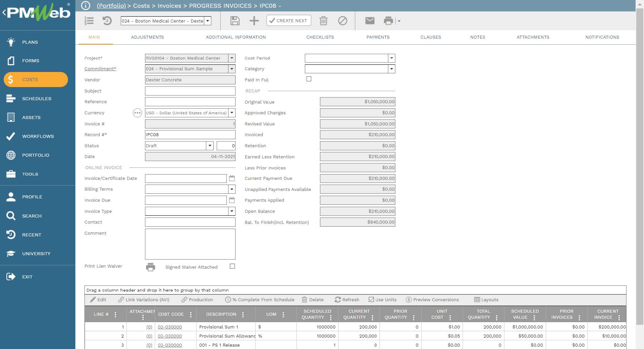
Task: Open Invoice Due calendar picker
Action: [x=232, y=200]
